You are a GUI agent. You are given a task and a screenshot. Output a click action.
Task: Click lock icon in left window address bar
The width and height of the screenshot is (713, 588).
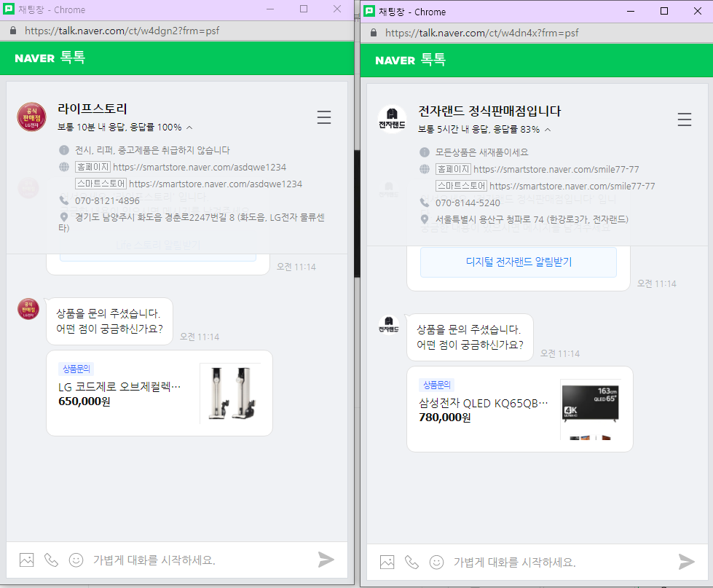tap(13, 31)
